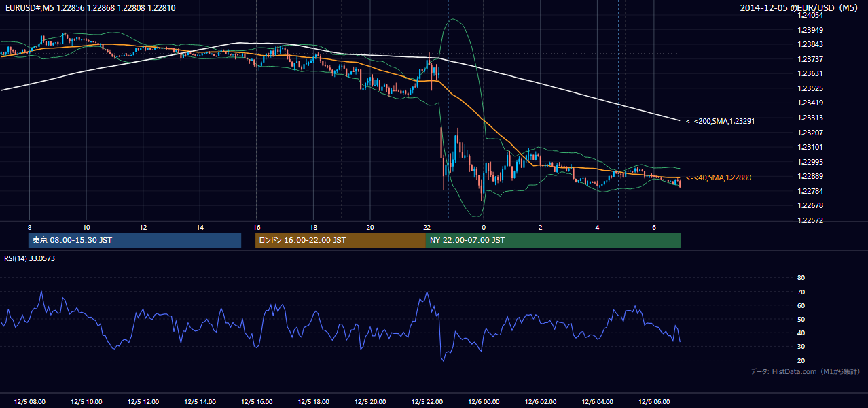
Task: Click hour label 10 below the price chart
Action: pyautogui.click(x=86, y=227)
